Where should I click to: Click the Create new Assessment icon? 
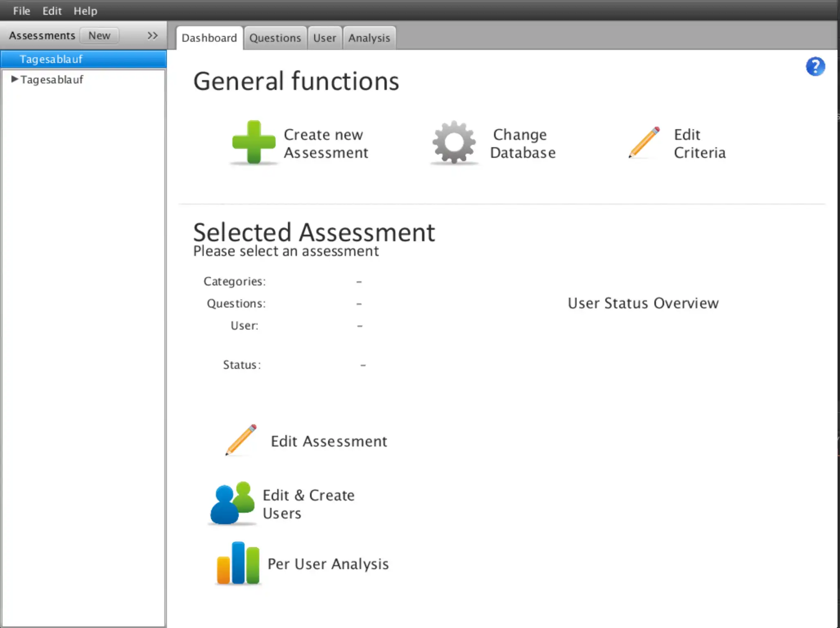[253, 141]
